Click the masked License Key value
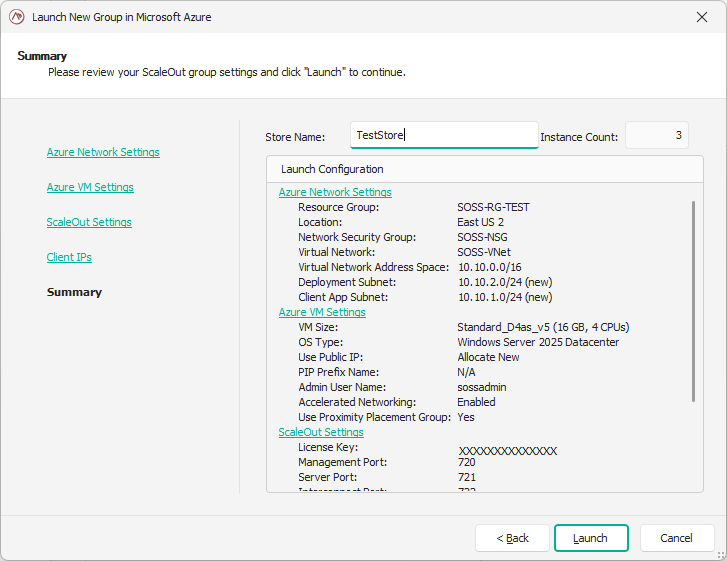The image size is (727, 561). tap(508, 451)
